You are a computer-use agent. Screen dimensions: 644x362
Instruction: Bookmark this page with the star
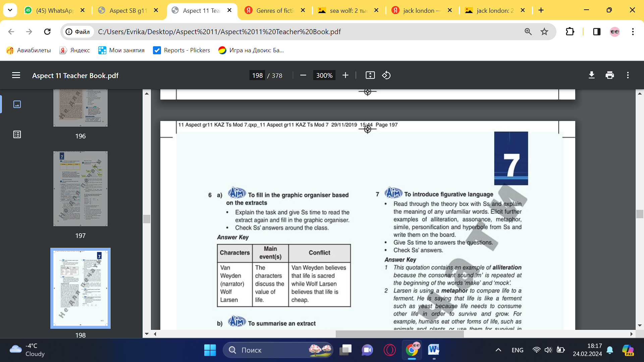pyautogui.click(x=544, y=32)
